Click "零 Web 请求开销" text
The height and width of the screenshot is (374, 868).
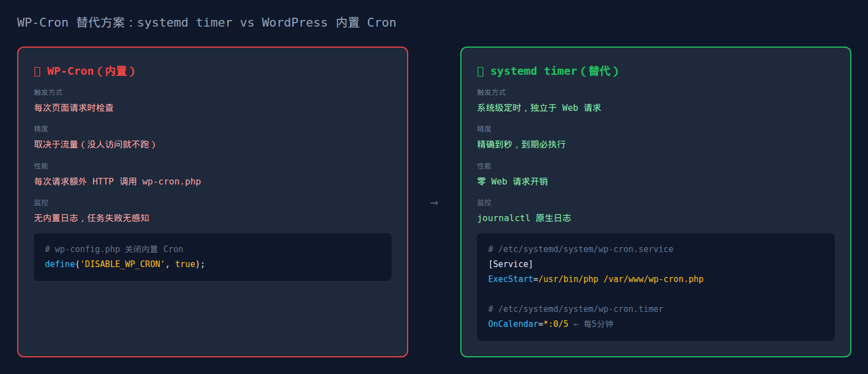point(512,182)
